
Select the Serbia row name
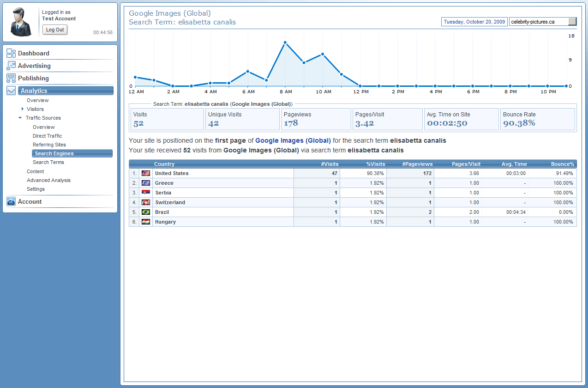163,193
